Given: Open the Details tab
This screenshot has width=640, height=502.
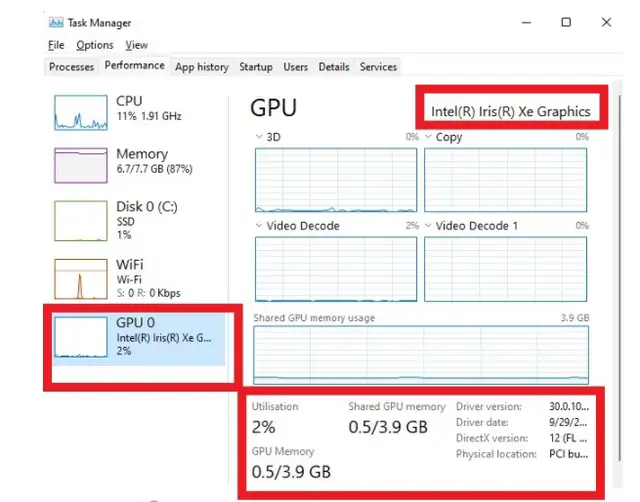Looking at the screenshot, I should click(x=334, y=67).
